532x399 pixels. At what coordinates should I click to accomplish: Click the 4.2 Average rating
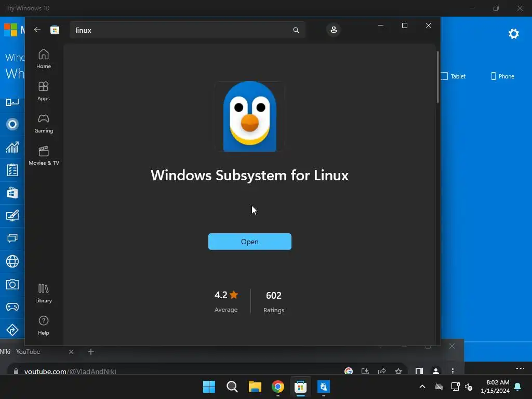(226, 301)
